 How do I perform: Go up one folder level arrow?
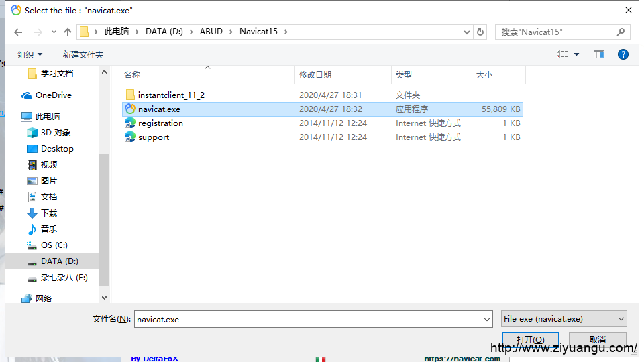pyautogui.click(x=68, y=32)
